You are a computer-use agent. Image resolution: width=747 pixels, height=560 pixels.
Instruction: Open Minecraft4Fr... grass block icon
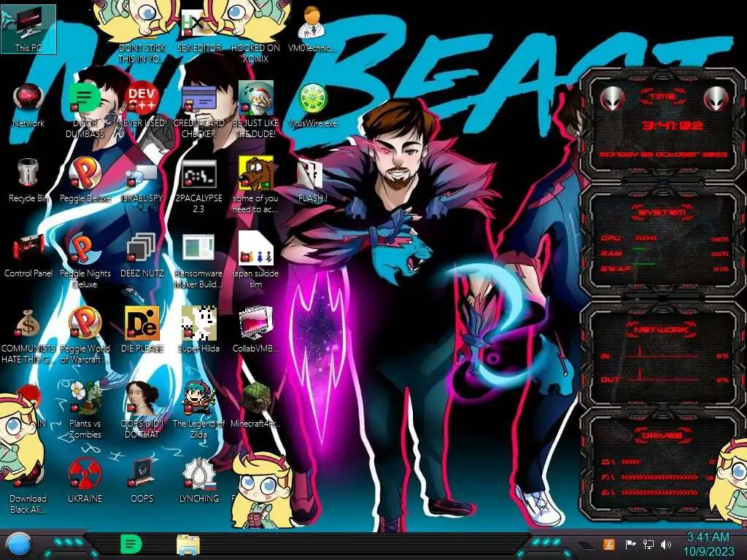[255, 406]
